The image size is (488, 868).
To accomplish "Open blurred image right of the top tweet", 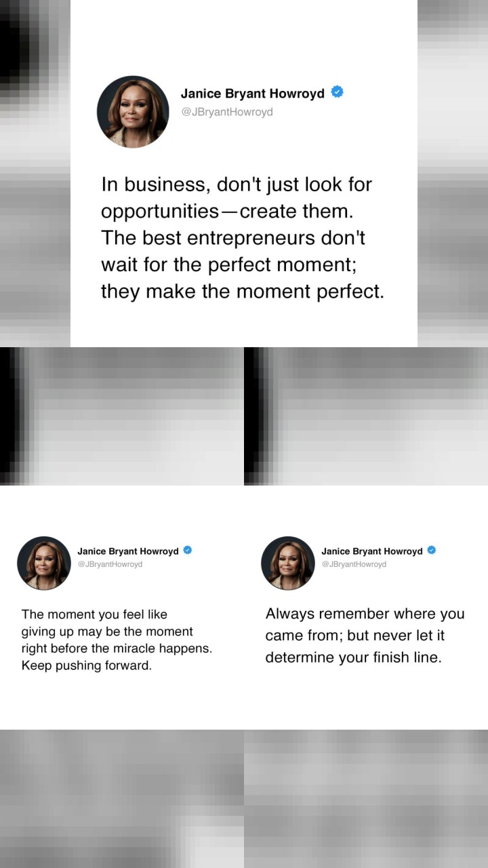I will point(453,174).
